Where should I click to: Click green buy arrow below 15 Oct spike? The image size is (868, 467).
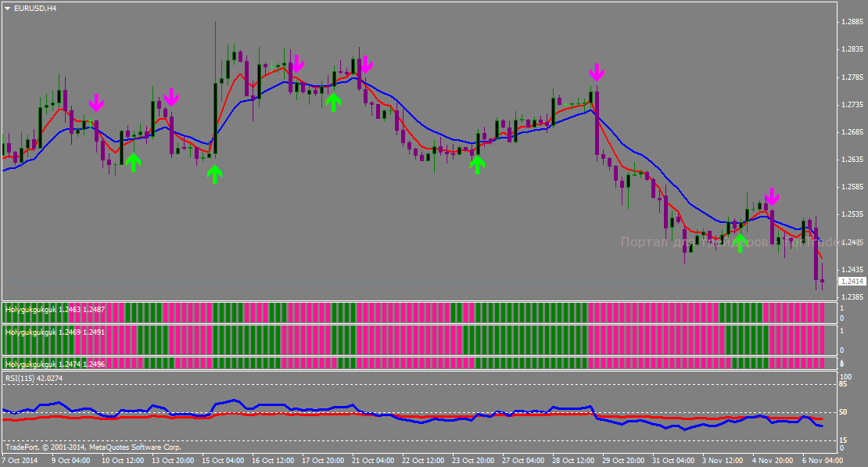(x=215, y=174)
